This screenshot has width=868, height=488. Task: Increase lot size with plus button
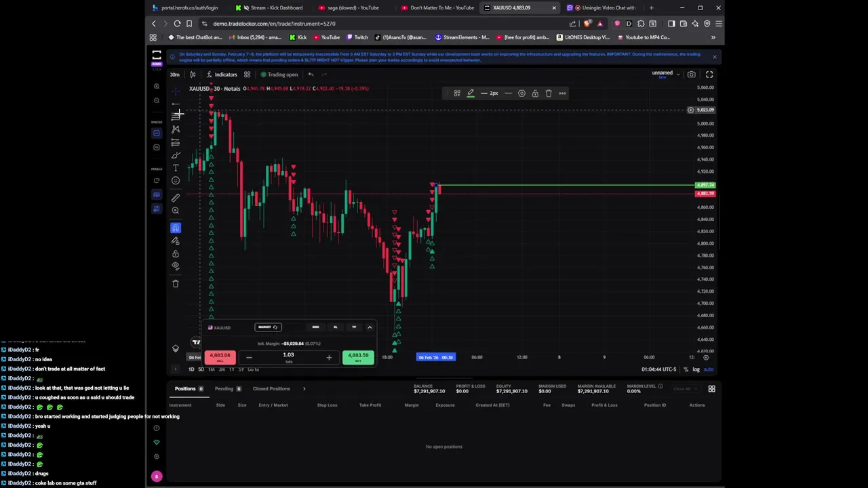pyautogui.click(x=329, y=357)
